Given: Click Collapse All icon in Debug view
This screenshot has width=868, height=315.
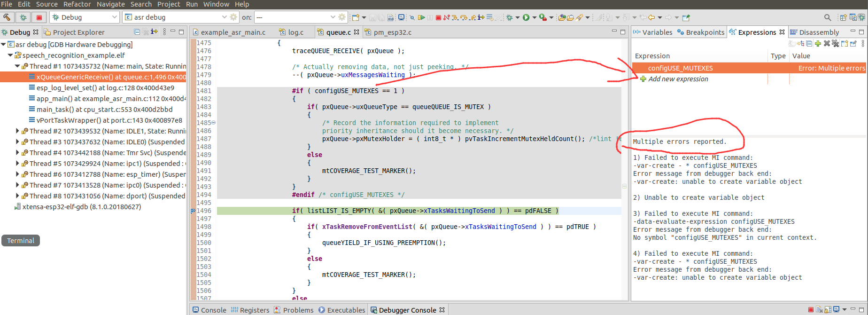Looking at the screenshot, I should pyautogui.click(x=137, y=32).
